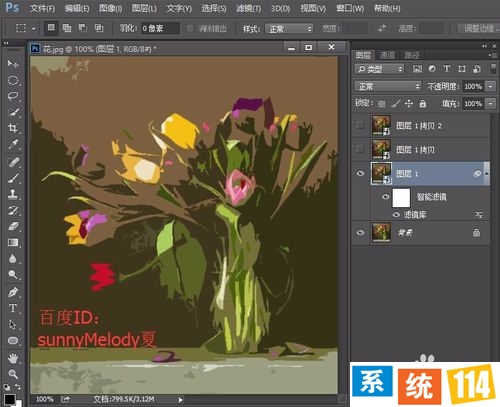Image resolution: width=500 pixels, height=407 pixels.
Task: Select the Path Selection tool
Action: coord(13,324)
